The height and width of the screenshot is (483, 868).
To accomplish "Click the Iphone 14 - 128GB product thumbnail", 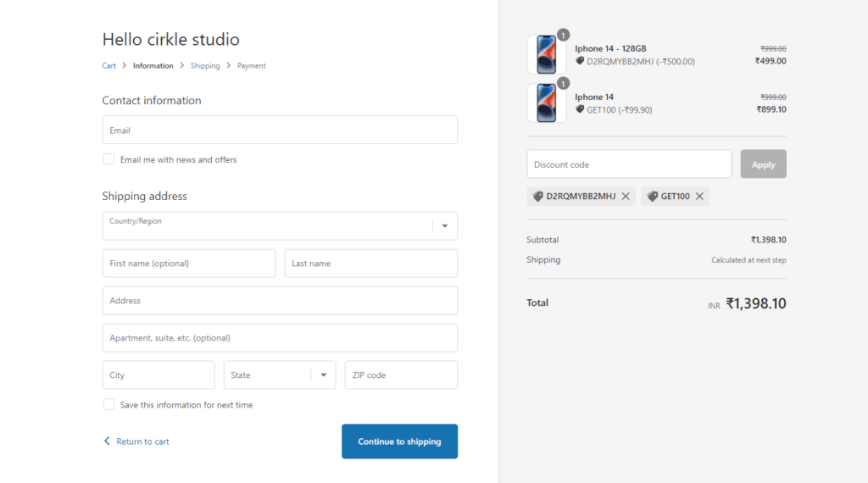I will point(546,55).
